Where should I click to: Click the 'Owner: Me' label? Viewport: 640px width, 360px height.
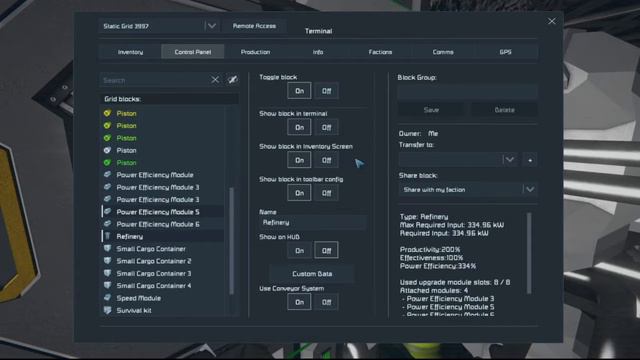pyautogui.click(x=418, y=133)
